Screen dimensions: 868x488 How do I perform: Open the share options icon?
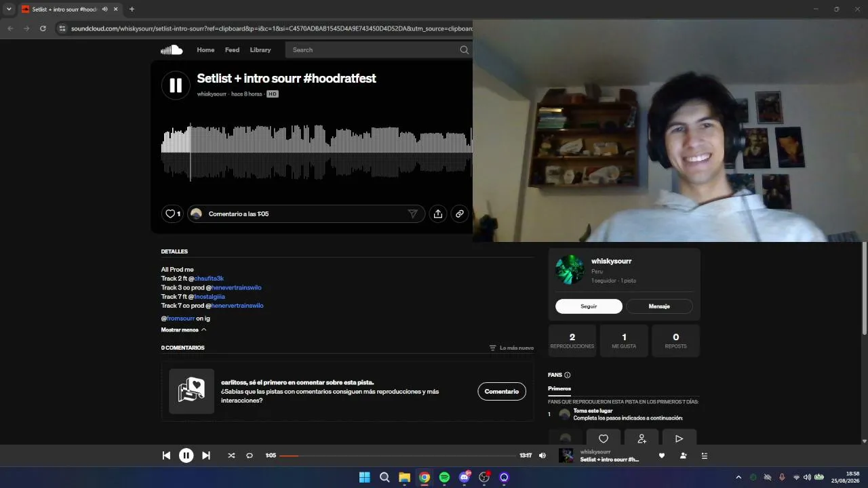438,214
